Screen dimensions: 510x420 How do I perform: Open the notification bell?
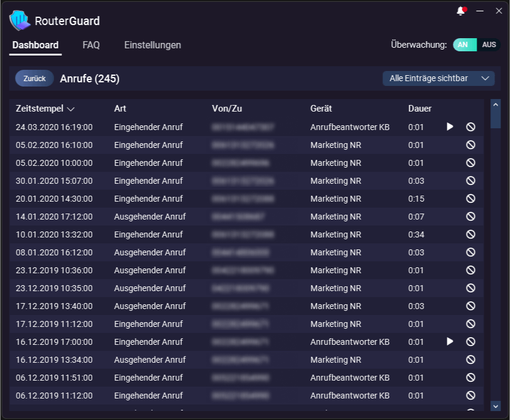click(460, 10)
